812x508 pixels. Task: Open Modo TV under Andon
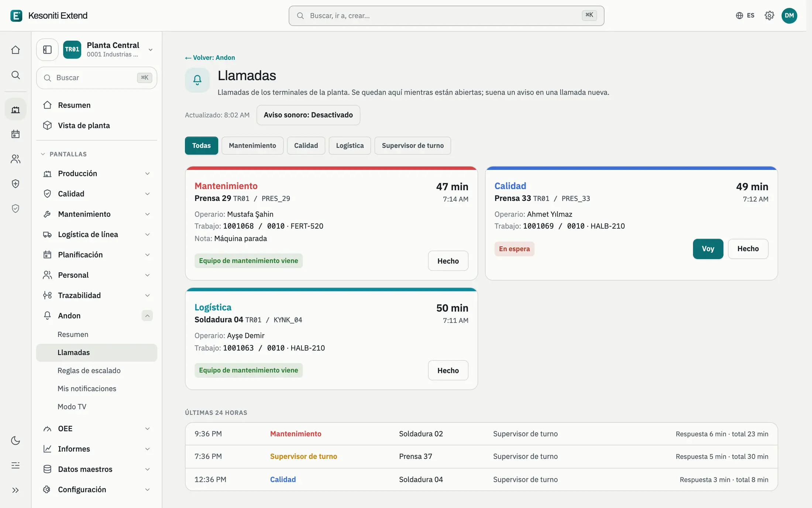pos(97,407)
